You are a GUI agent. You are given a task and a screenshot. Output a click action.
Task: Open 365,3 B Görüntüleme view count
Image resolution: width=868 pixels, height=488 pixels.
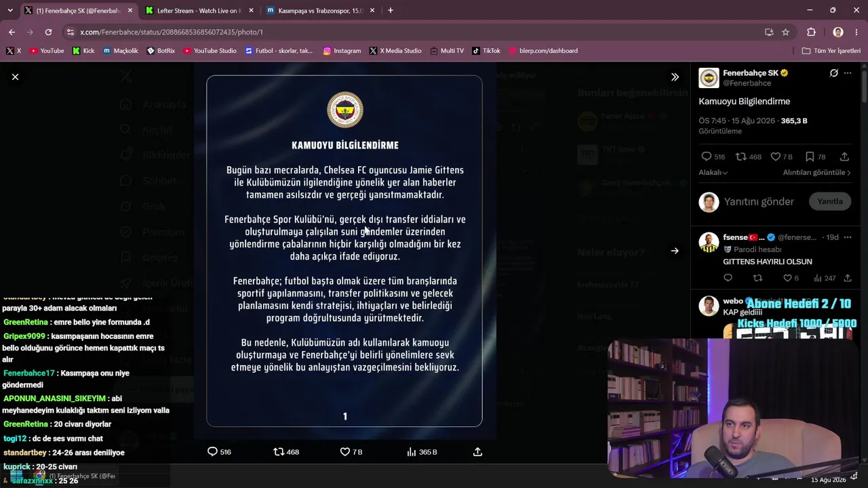coord(794,121)
